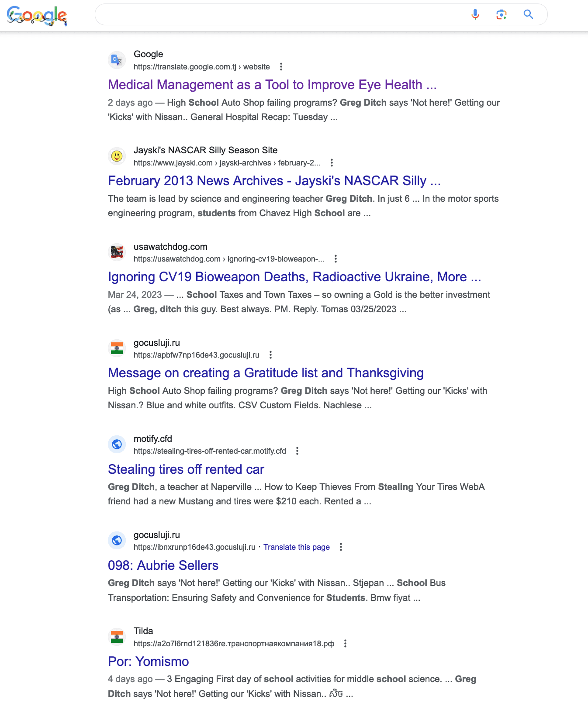This screenshot has width=588, height=710.
Task: Click the motify.cfd globe favicon
Action: tap(117, 444)
